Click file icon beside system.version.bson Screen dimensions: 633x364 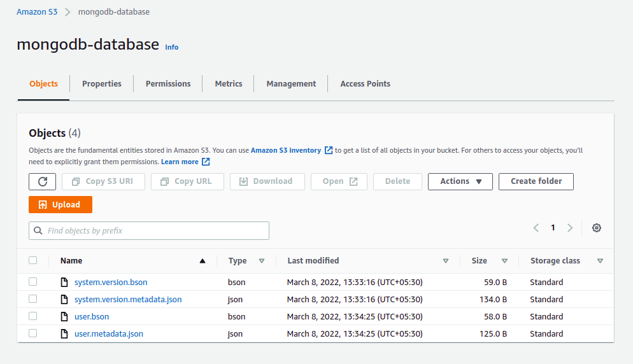[64, 282]
